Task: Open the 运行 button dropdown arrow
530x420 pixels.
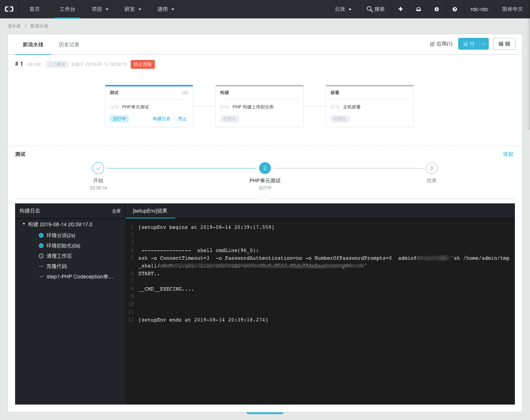Action: (x=484, y=44)
